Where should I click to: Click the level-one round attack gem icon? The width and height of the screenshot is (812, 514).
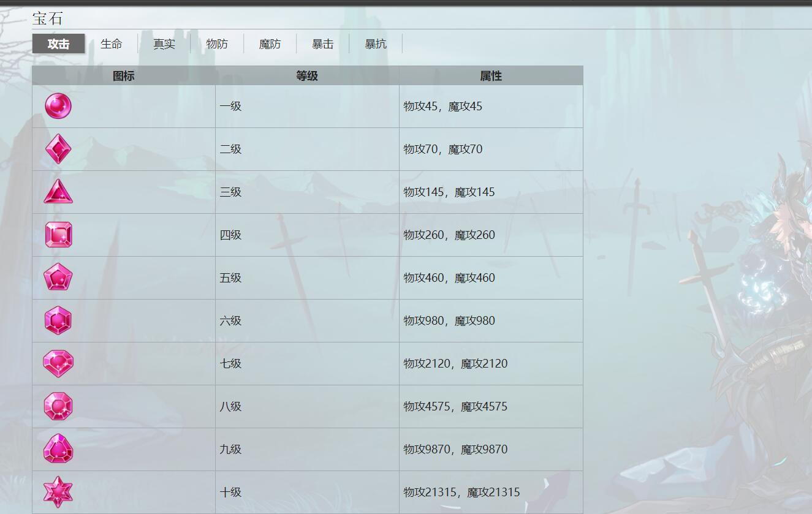pos(58,106)
